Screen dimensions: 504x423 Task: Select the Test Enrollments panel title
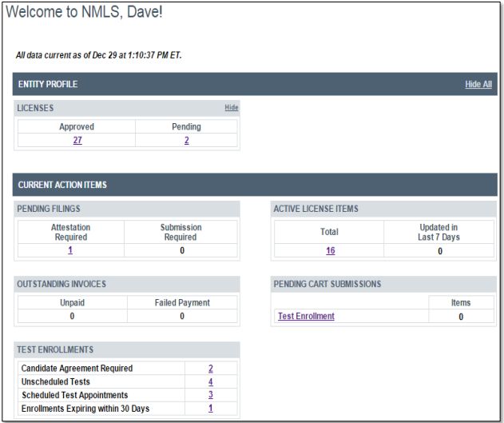(x=55, y=349)
